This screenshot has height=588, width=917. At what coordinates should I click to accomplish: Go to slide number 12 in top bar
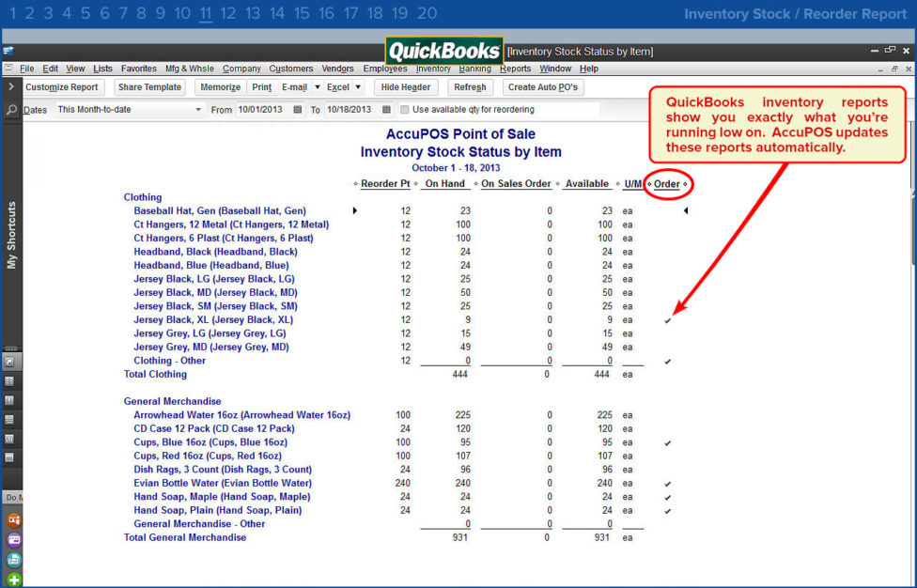click(x=228, y=13)
